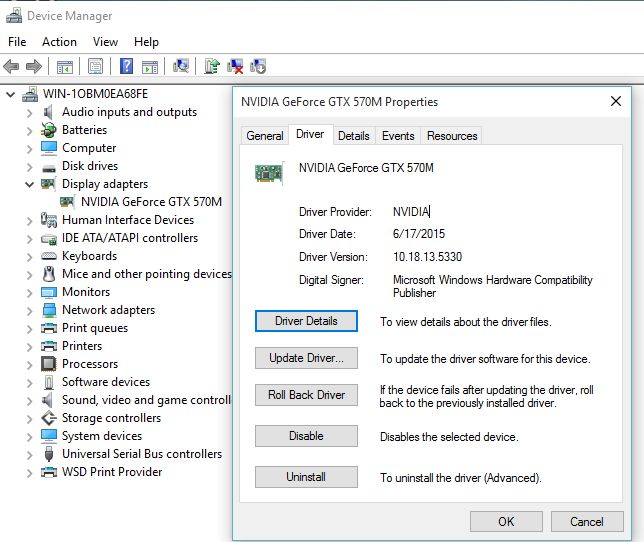Dismiss dialog with Cancel button
Screen dimensions: 644x542
point(587,521)
